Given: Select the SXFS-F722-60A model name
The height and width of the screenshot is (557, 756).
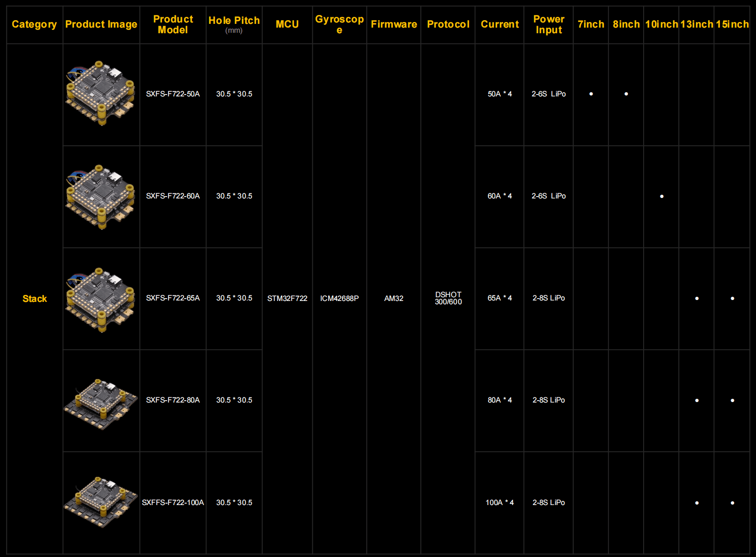Looking at the screenshot, I should click(173, 196).
